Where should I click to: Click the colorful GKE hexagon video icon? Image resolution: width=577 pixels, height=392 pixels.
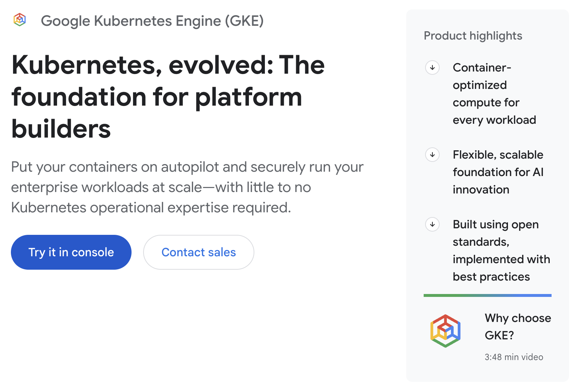(445, 331)
